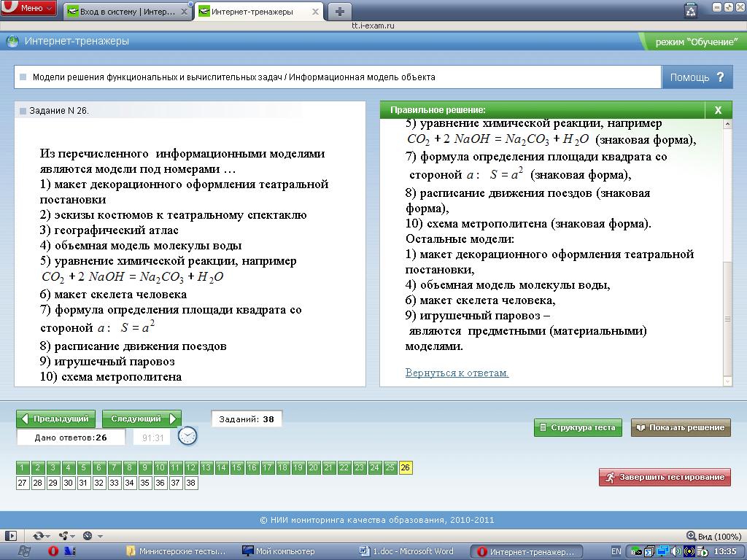Jump to question 1
Viewport: 747px width, 560px height.
tap(23, 467)
